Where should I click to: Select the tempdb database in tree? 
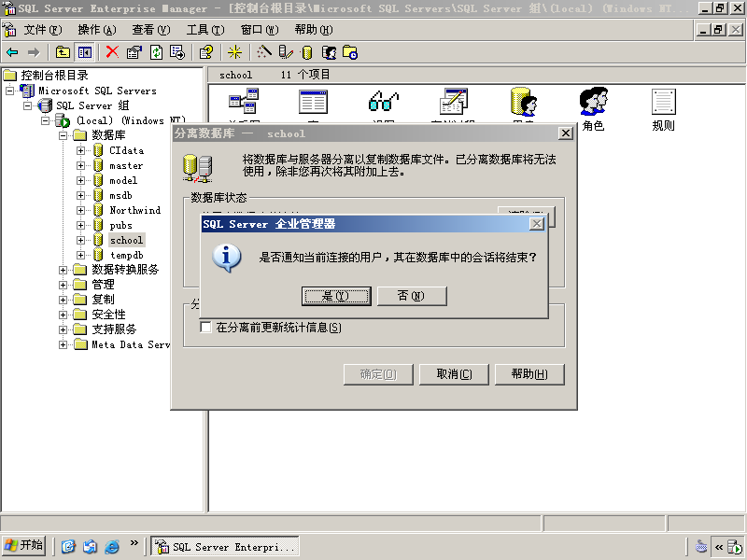point(127,255)
